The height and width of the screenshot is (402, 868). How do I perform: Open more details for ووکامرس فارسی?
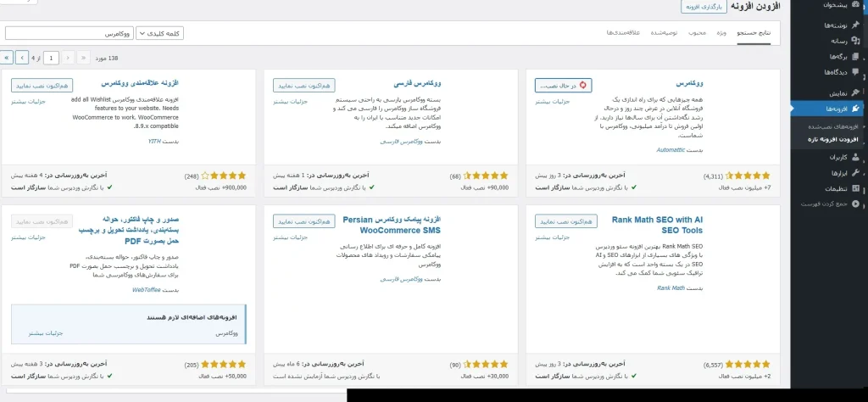click(x=289, y=101)
